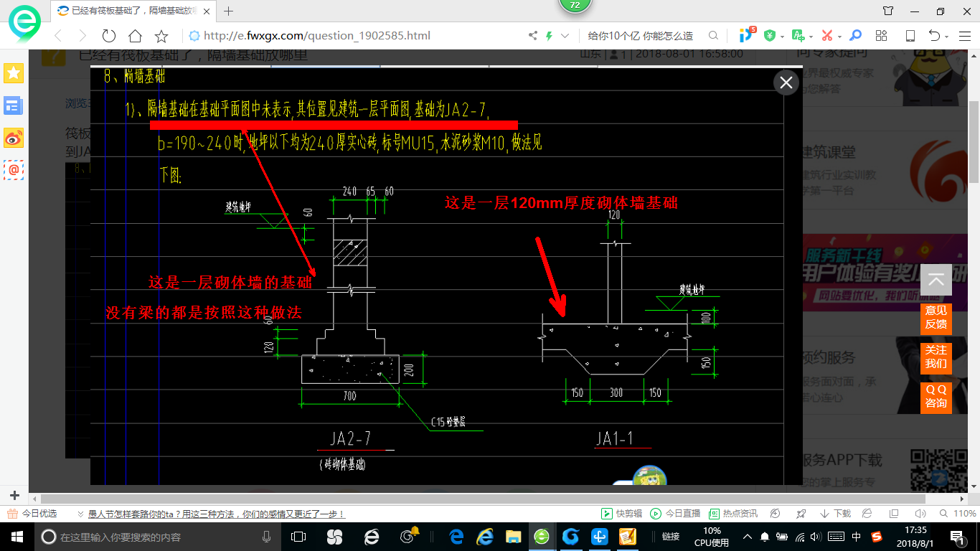Open the blue key password manager icon
The height and width of the screenshot is (551, 980).
point(855,36)
